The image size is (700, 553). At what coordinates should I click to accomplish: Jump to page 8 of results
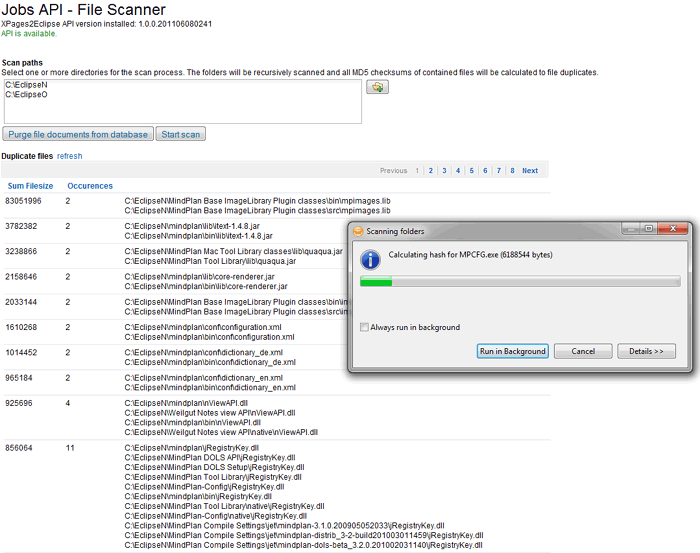[x=512, y=171]
